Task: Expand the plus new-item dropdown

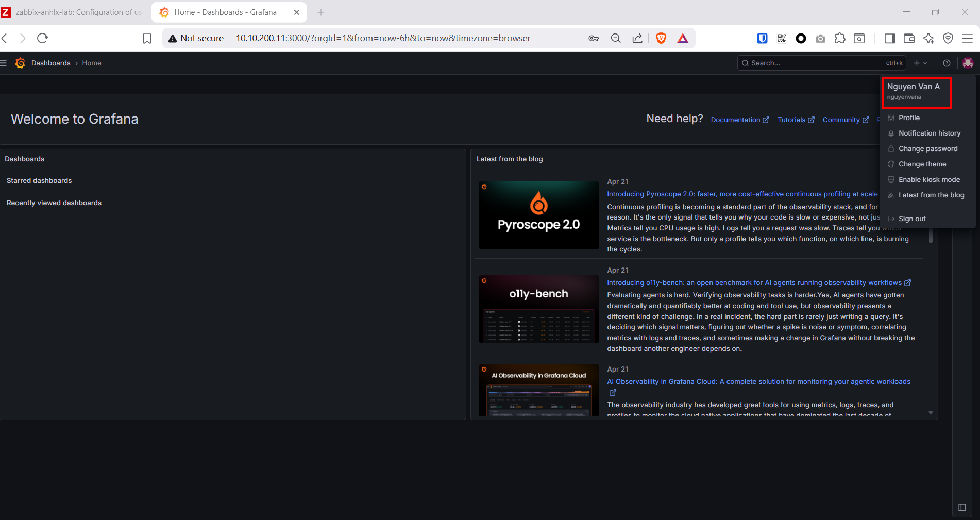Action: pos(920,63)
